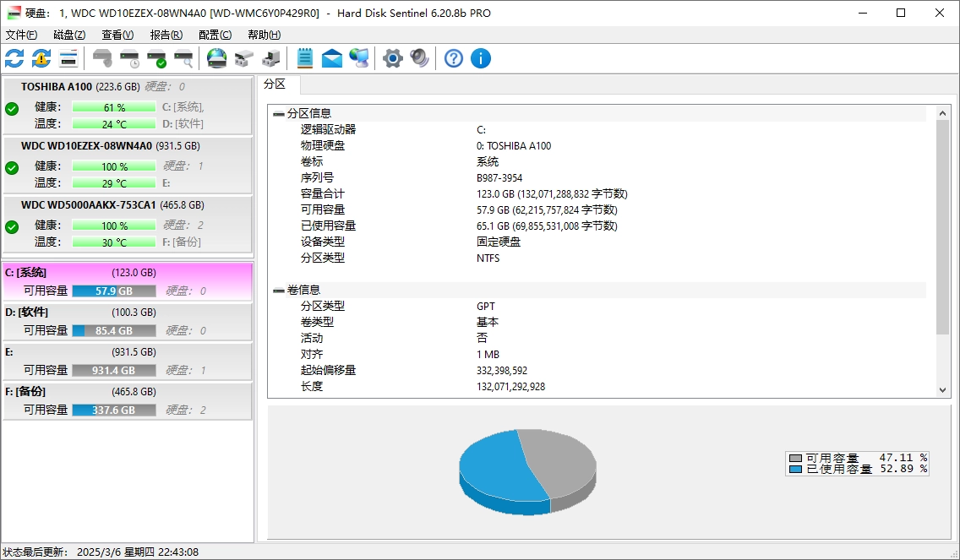This screenshot has width=960, height=560.
Task: Click the disk with clock toolbar icon
Action: 129,58
